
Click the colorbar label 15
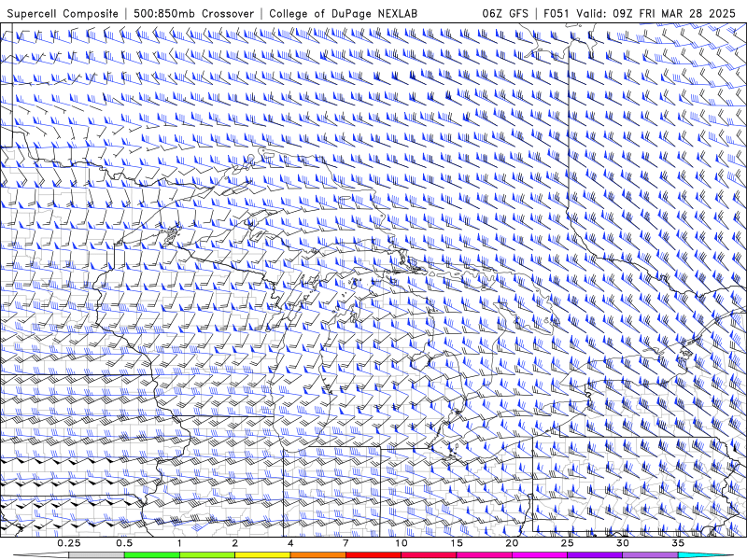pos(457,543)
